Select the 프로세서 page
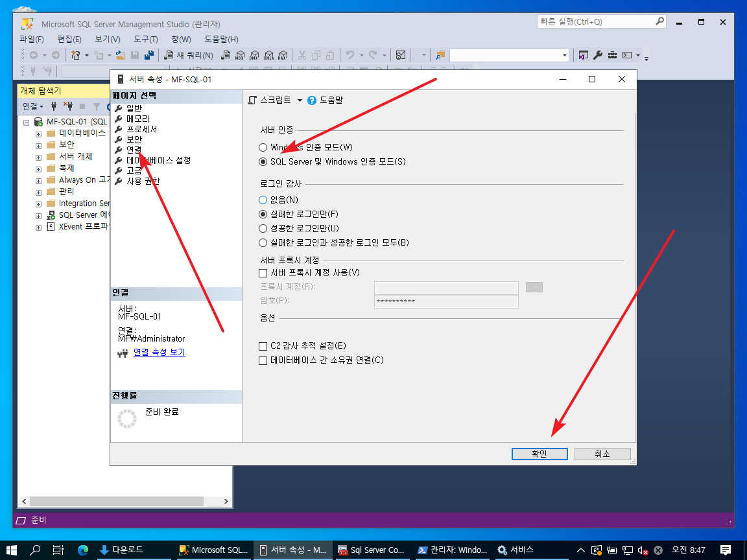 click(141, 129)
